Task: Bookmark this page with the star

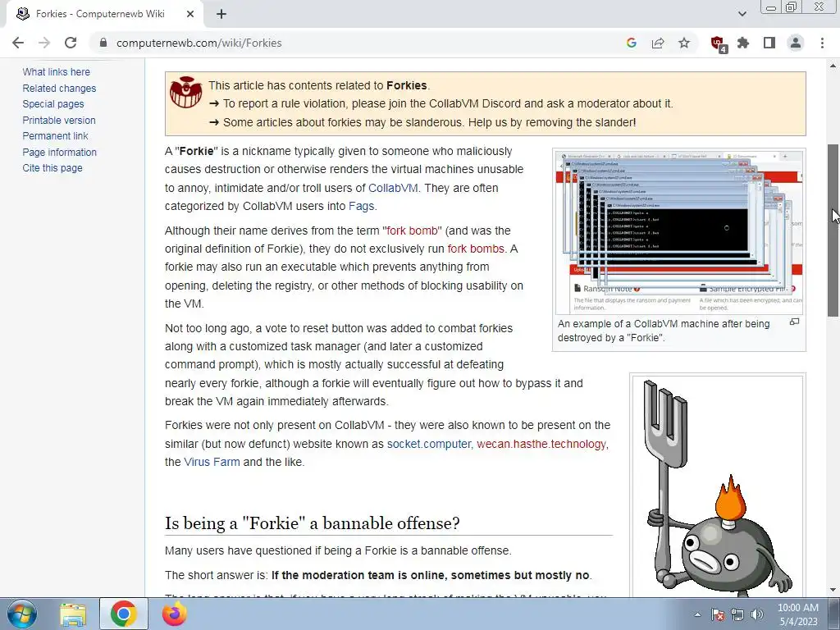Action: (684, 43)
